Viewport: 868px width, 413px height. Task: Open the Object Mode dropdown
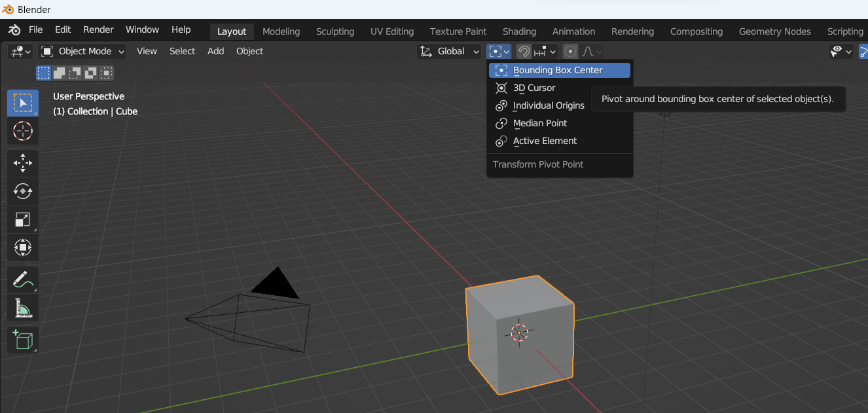point(82,51)
